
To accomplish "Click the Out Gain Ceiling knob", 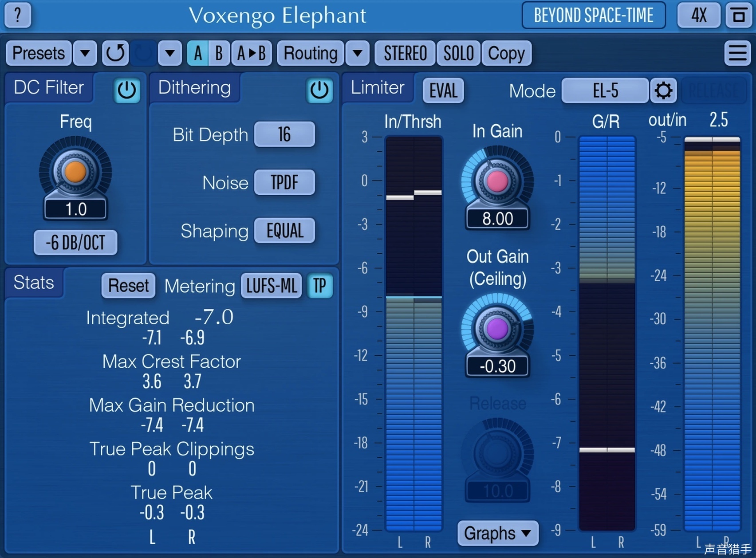I will 497,329.
